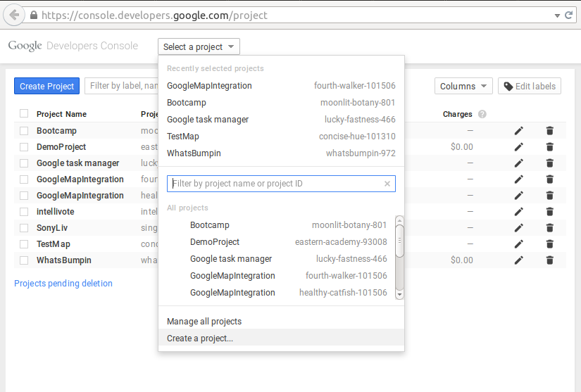Open the SonyLiv project name link
581x392 pixels.
click(x=52, y=228)
